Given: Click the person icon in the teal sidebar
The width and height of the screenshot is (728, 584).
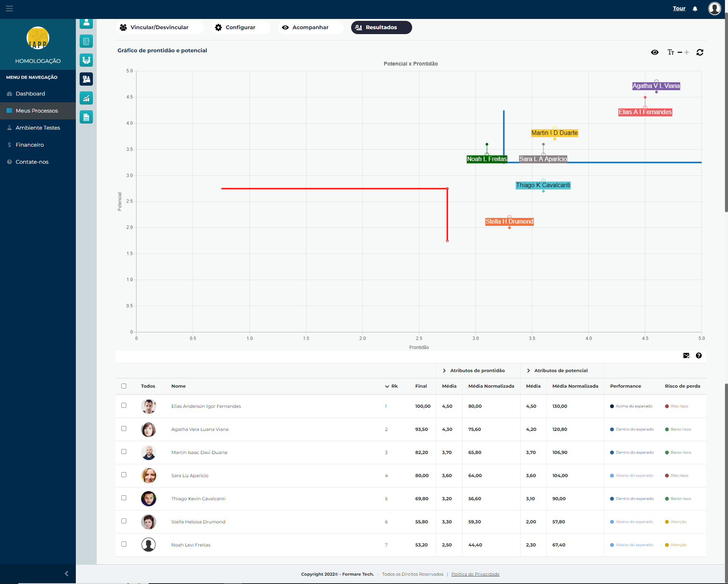Looking at the screenshot, I should 86,23.
